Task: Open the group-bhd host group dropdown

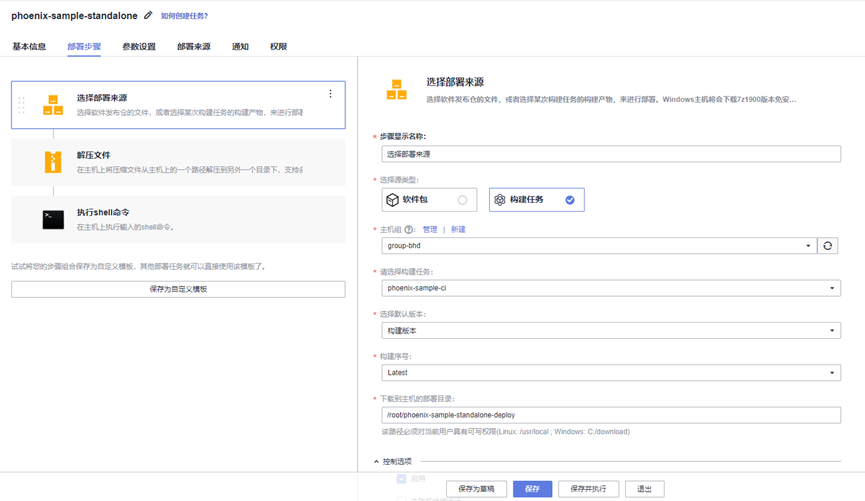Action: tap(599, 246)
